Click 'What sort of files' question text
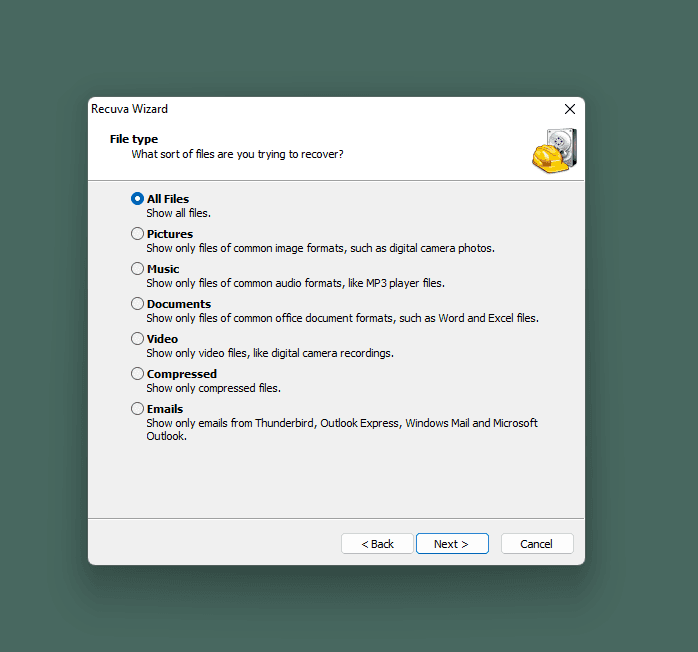Screen dimensions: 698x652 [237, 154]
